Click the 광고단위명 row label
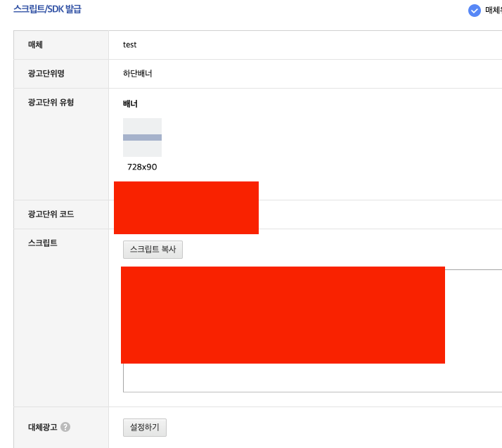The image size is (502, 448). coord(46,74)
